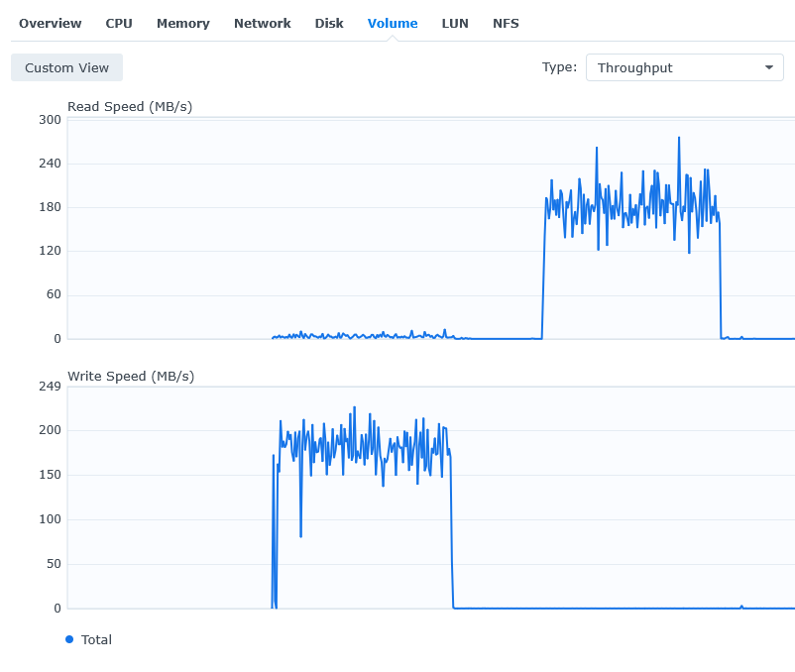Click the 300 axis label on read chart
795x672 pixels.
click(50, 120)
